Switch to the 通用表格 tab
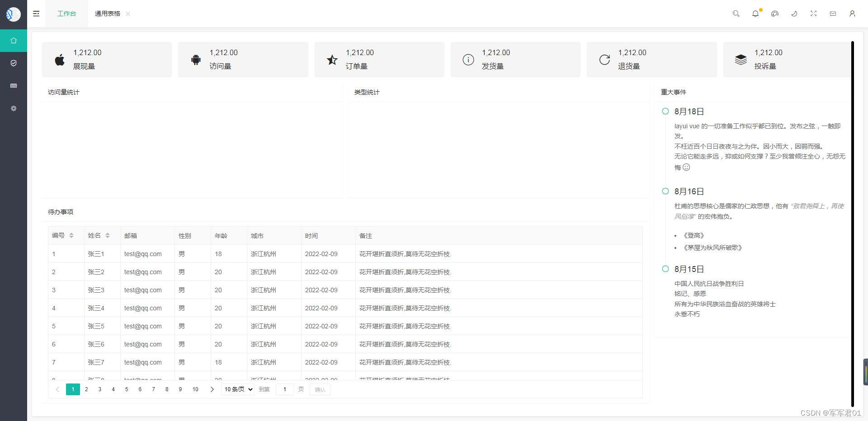This screenshot has height=421, width=868. (108, 14)
